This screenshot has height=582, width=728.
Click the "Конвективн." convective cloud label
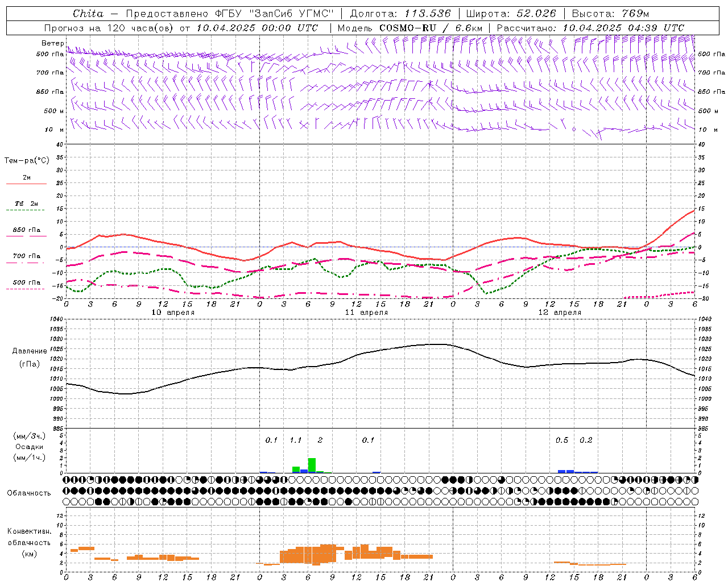(x=29, y=531)
